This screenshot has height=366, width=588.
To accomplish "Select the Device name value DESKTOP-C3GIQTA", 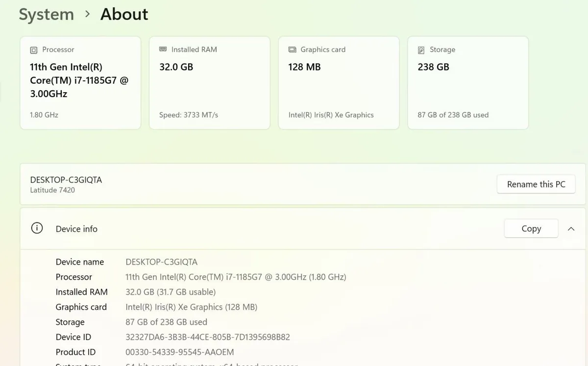I will pyautogui.click(x=162, y=262).
